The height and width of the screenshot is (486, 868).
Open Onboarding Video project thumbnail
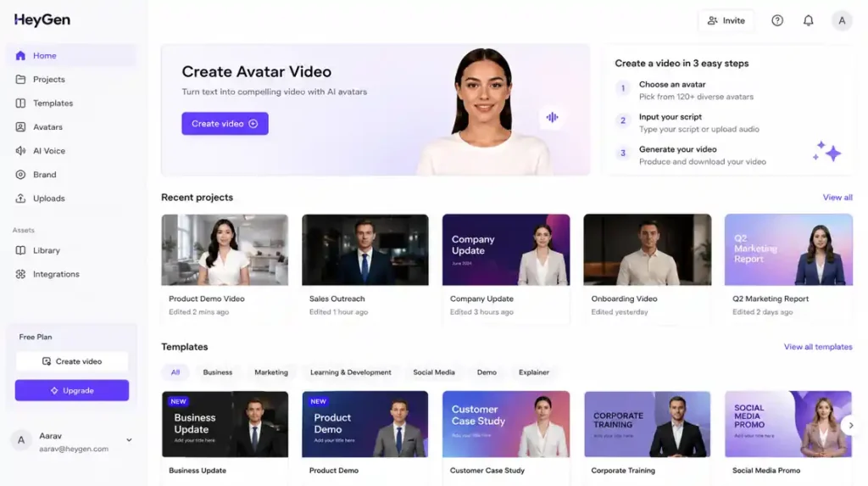coord(647,250)
